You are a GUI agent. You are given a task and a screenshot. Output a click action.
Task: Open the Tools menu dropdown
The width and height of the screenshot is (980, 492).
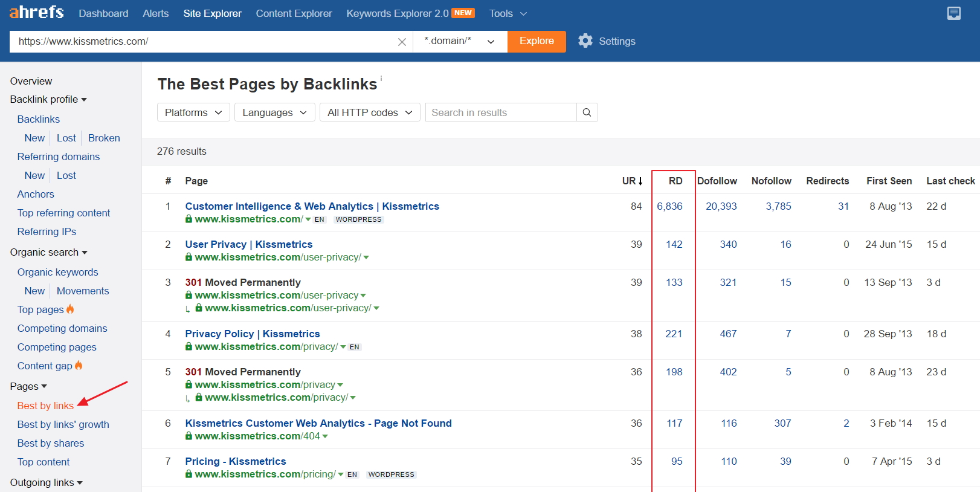tap(508, 13)
